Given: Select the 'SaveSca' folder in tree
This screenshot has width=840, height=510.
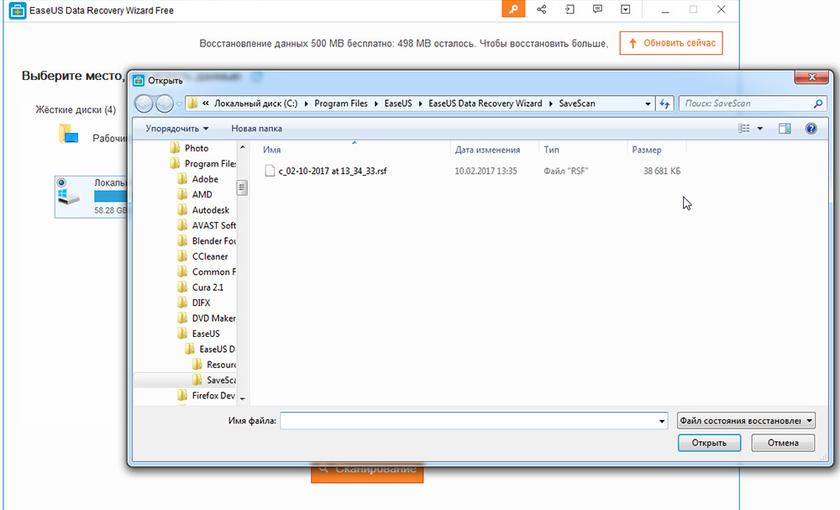Looking at the screenshot, I should [221, 380].
